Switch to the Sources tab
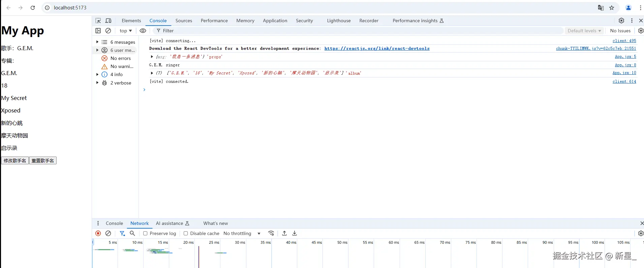Screen dimensions: 644x268 tap(184, 21)
